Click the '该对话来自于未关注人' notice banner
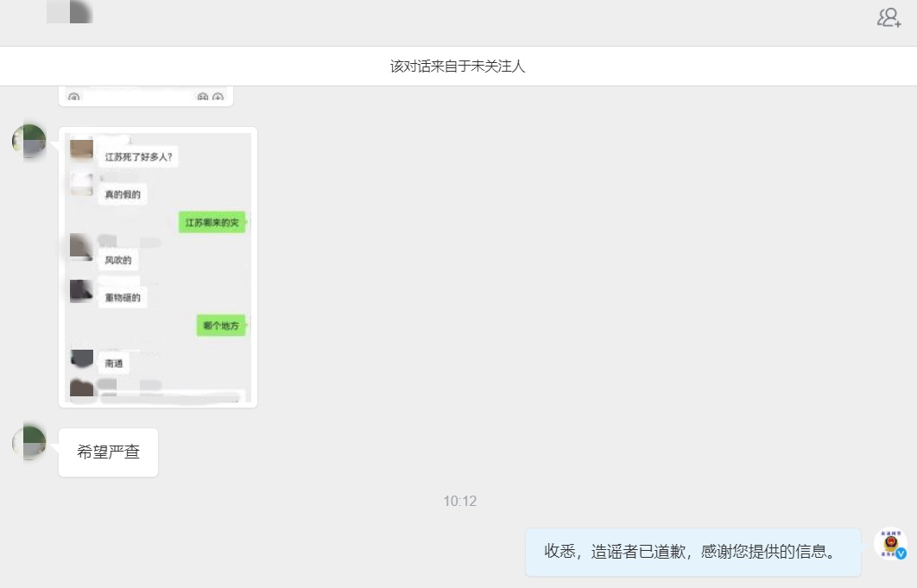The width and height of the screenshot is (917, 588). (458, 66)
